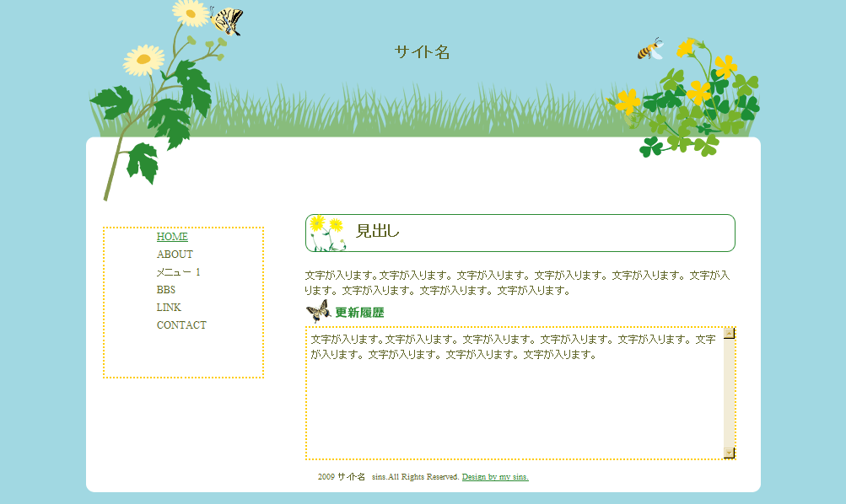Click the yellow clover blossoms at top right

[699, 90]
